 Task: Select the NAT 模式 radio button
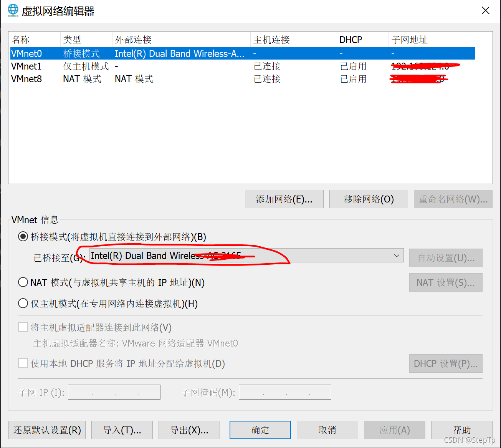click(x=23, y=282)
